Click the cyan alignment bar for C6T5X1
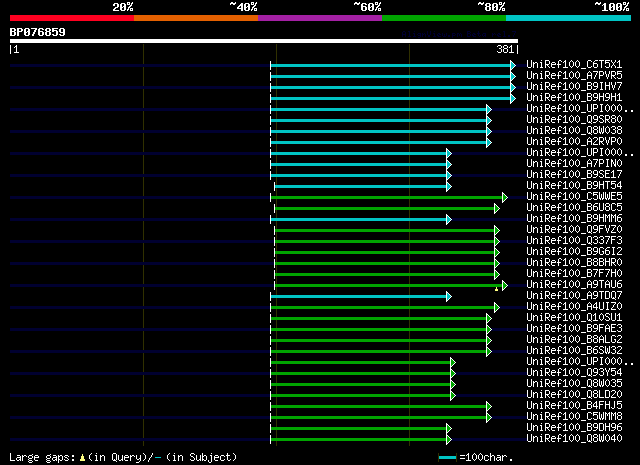 point(391,65)
